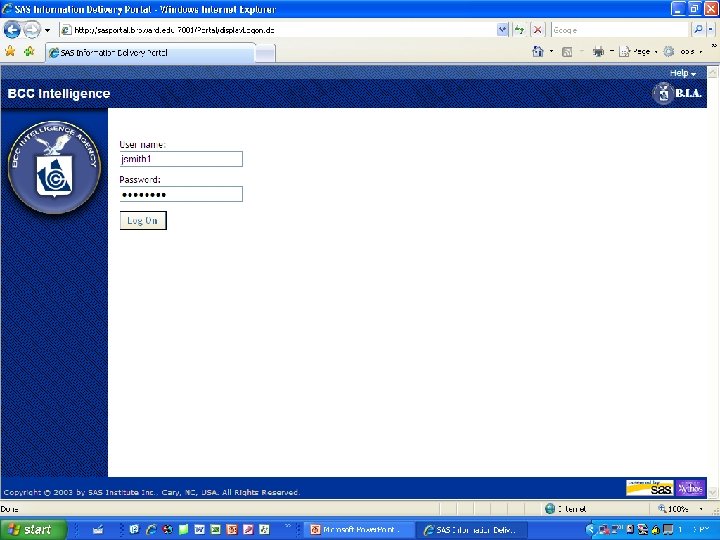Click the B.I.A. logo in banner
720x540 pixels.
[x=677, y=93]
